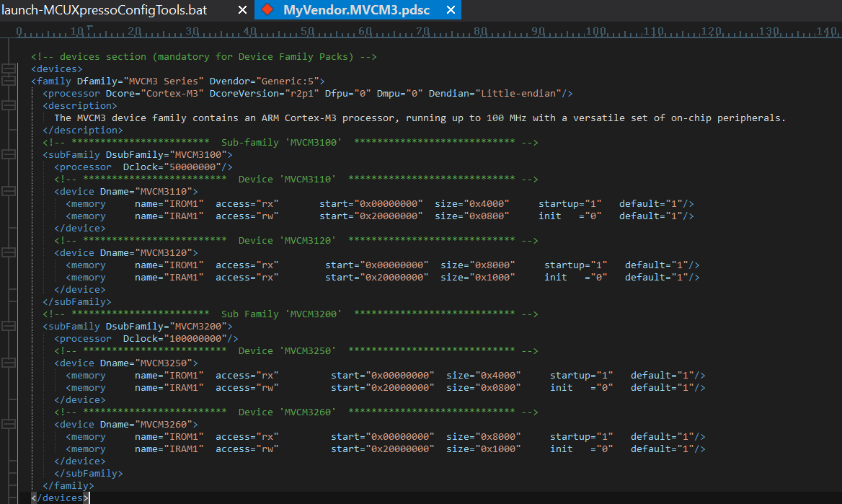Fold the MVCM3110 device block
The height and width of the screenshot is (504, 842).
(9, 191)
